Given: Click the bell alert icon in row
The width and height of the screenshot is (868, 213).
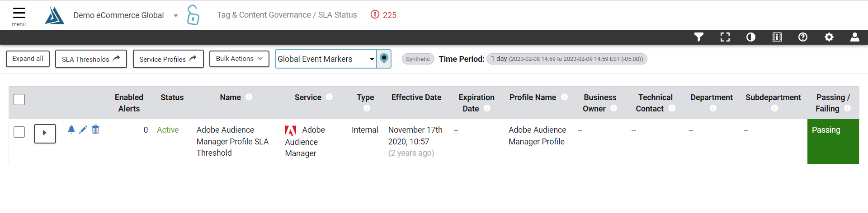Looking at the screenshot, I should tap(71, 130).
